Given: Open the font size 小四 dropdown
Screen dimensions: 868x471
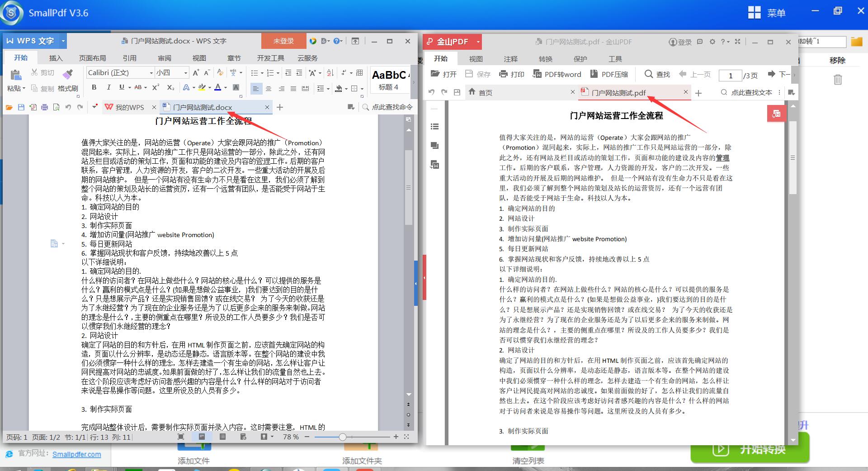Looking at the screenshot, I should click(185, 73).
